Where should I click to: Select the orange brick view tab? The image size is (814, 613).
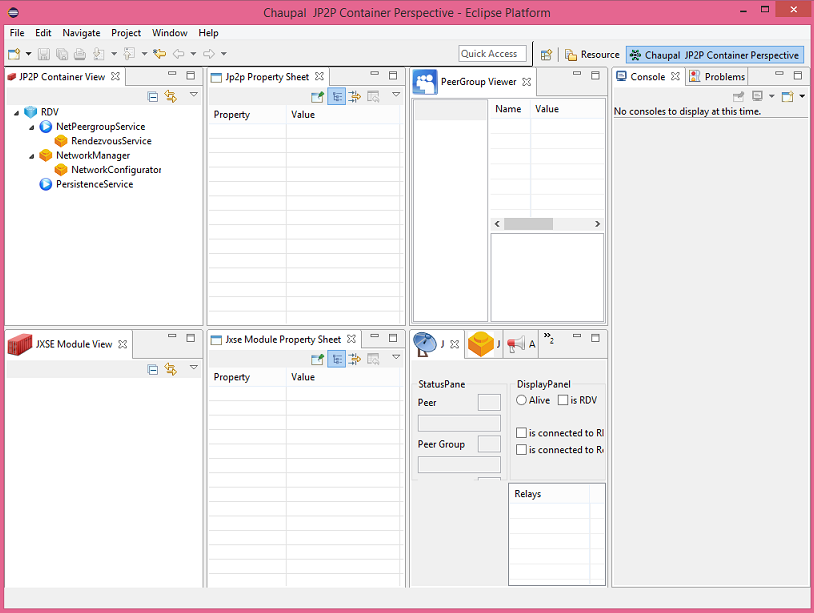pyautogui.click(x=483, y=344)
